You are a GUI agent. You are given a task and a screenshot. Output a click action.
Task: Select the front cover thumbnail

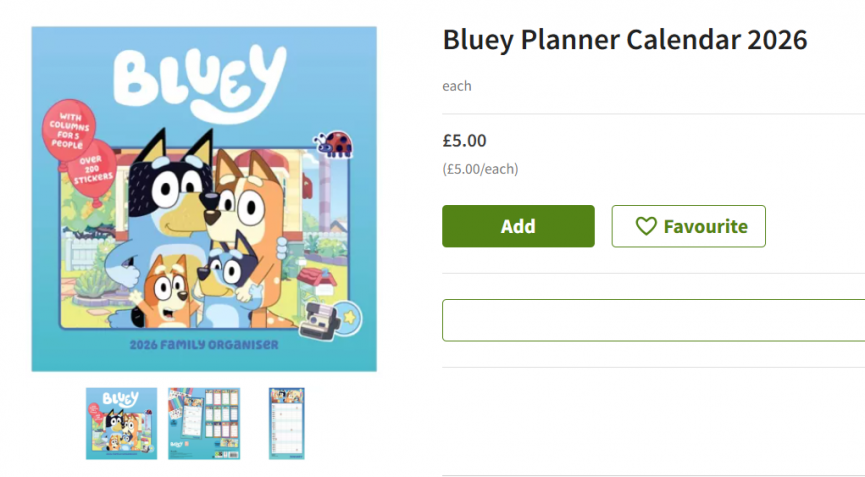tap(121, 423)
